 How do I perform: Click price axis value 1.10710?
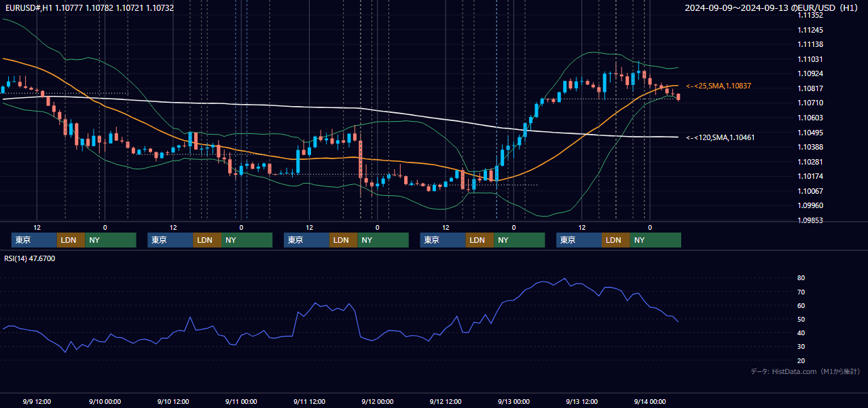[x=810, y=103]
